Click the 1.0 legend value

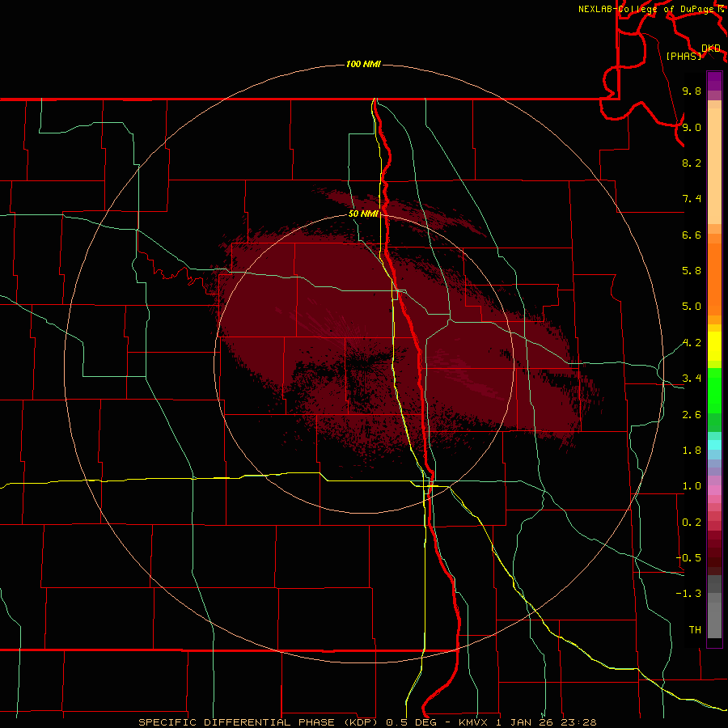(692, 486)
